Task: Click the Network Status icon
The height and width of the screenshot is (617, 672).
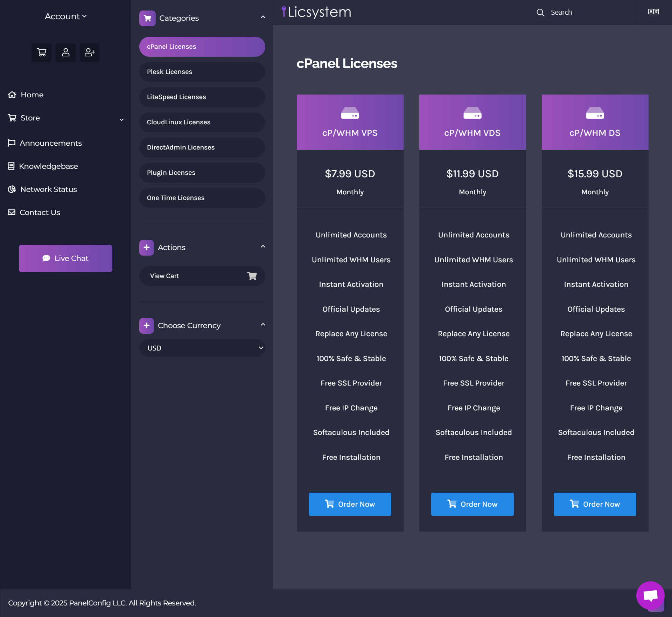Action: (12, 189)
